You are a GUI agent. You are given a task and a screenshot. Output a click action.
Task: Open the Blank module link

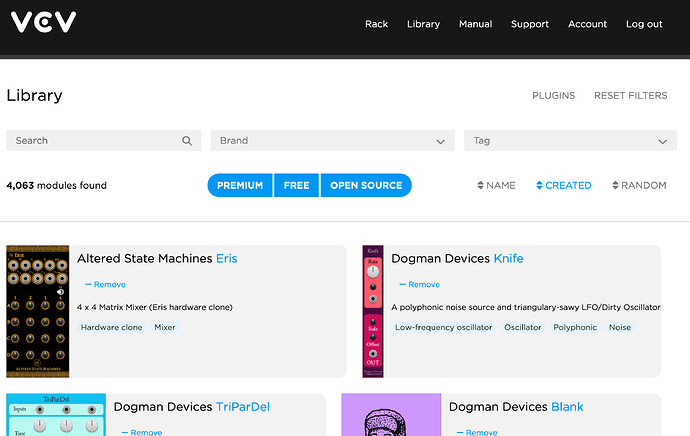tap(567, 407)
